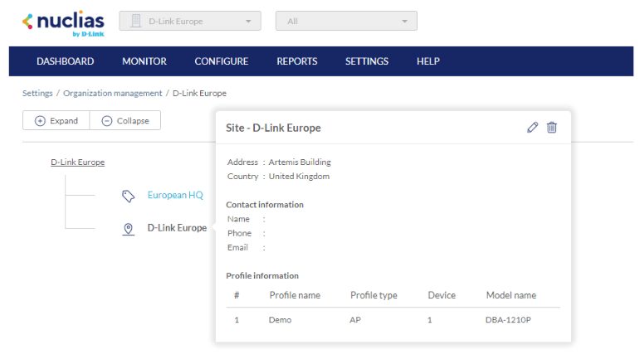The height and width of the screenshot is (364, 640).
Task: Click the European HQ link
Action: click(175, 196)
